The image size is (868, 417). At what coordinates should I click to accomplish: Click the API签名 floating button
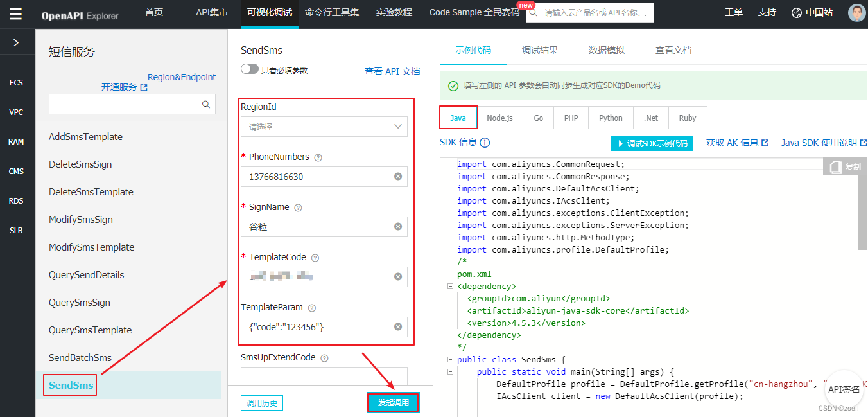pos(844,389)
